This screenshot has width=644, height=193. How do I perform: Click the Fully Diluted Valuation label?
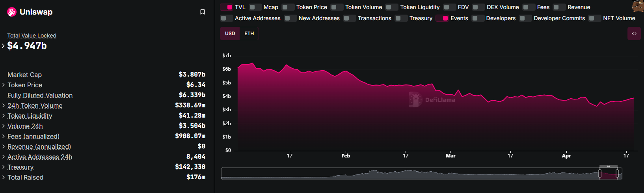[x=40, y=95]
